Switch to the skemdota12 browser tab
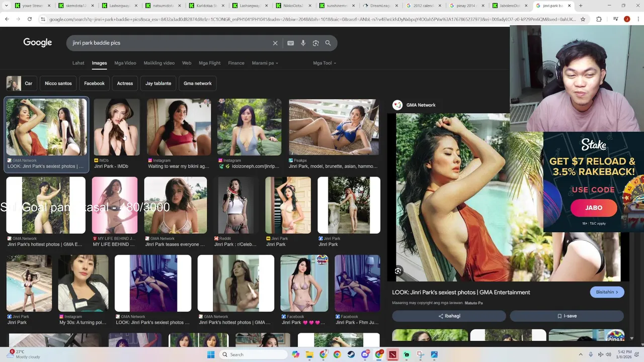 click(76, 6)
